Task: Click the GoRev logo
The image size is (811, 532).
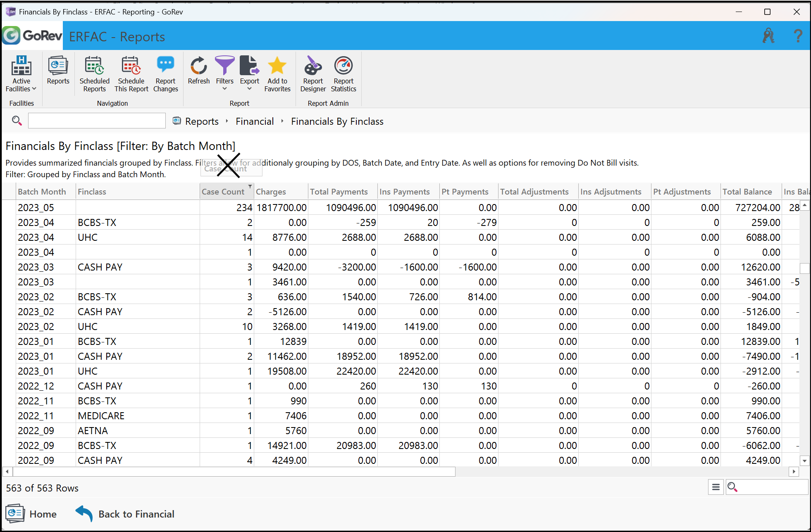Action: click(x=32, y=36)
